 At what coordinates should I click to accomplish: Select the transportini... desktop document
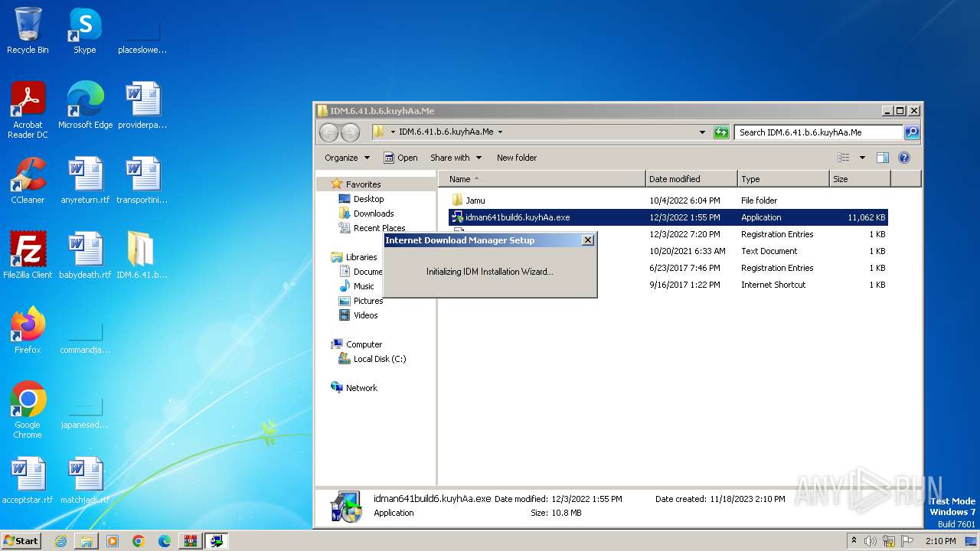(x=142, y=181)
